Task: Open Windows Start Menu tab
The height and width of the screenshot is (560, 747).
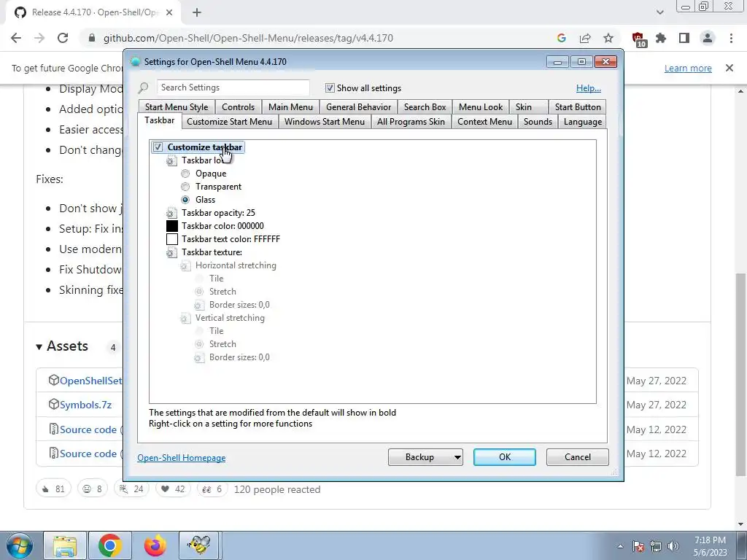Action: coord(325,122)
